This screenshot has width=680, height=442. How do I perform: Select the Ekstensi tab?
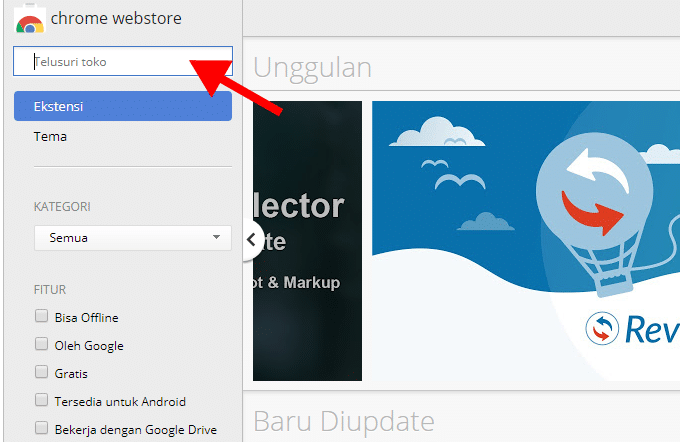coord(123,106)
